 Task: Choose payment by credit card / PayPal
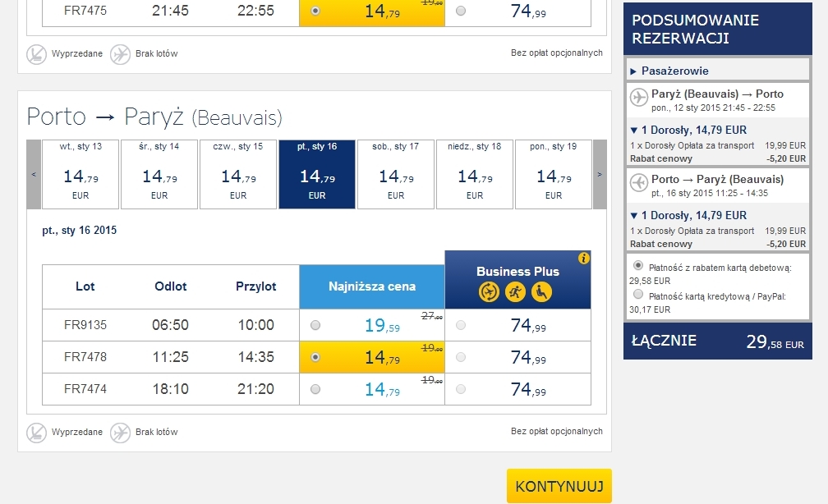click(x=638, y=294)
